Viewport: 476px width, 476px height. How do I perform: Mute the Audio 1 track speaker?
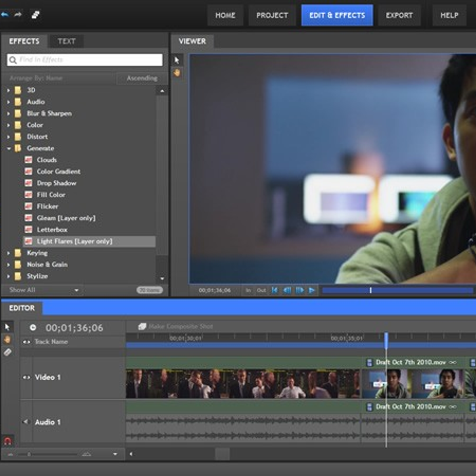pyautogui.click(x=26, y=422)
